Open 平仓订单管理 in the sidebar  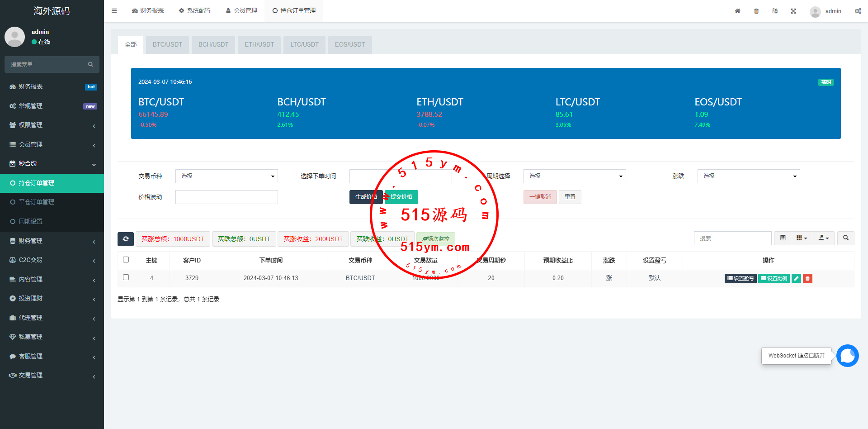(36, 202)
